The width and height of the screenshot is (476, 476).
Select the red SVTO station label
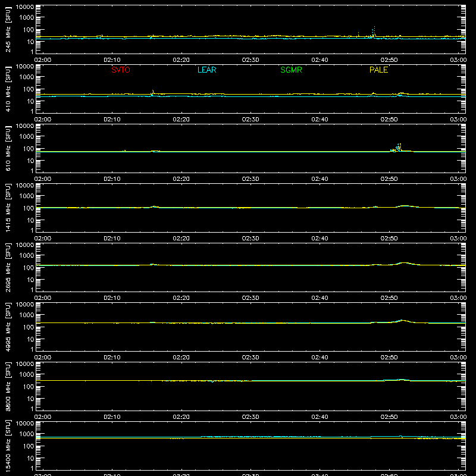[121, 70]
